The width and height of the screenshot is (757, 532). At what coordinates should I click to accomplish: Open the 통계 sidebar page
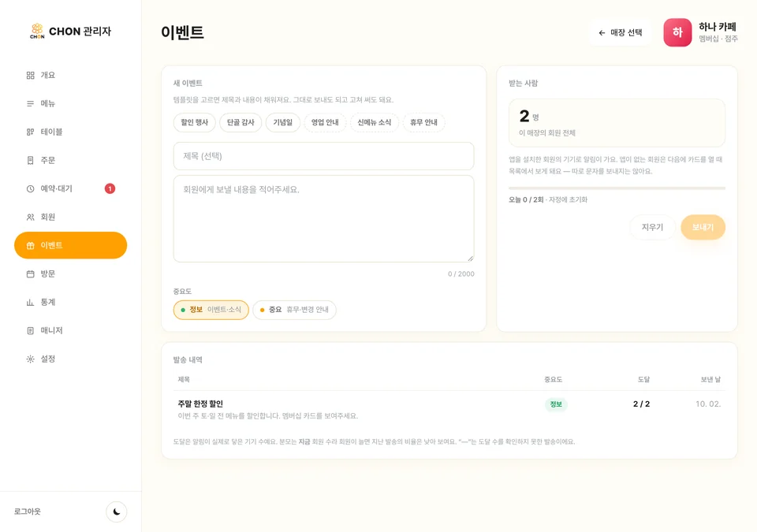pos(70,302)
